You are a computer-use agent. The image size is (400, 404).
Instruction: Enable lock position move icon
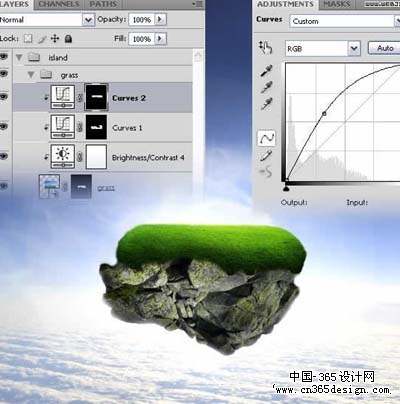[55, 39]
